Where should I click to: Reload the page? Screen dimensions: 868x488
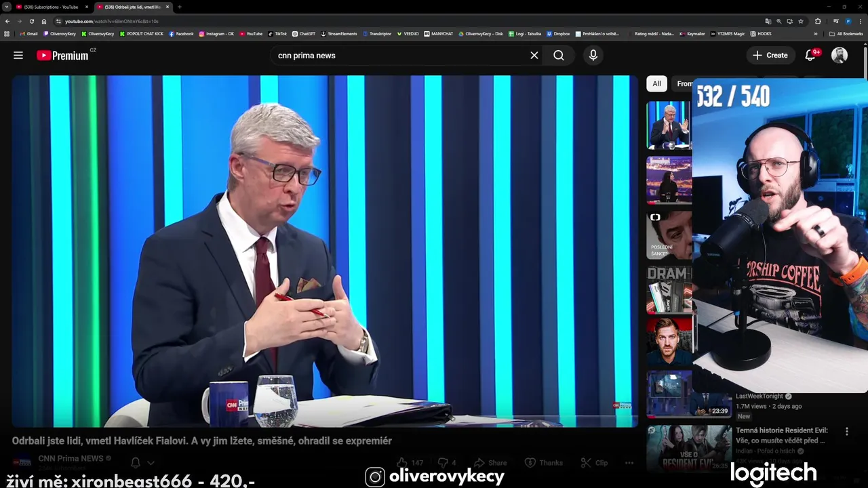(x=31, y=21)
